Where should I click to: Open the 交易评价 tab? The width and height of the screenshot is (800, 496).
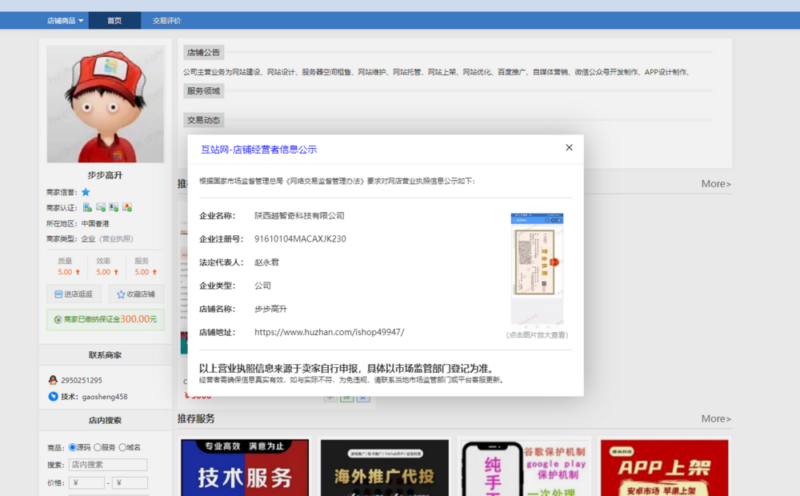[166, 20]
